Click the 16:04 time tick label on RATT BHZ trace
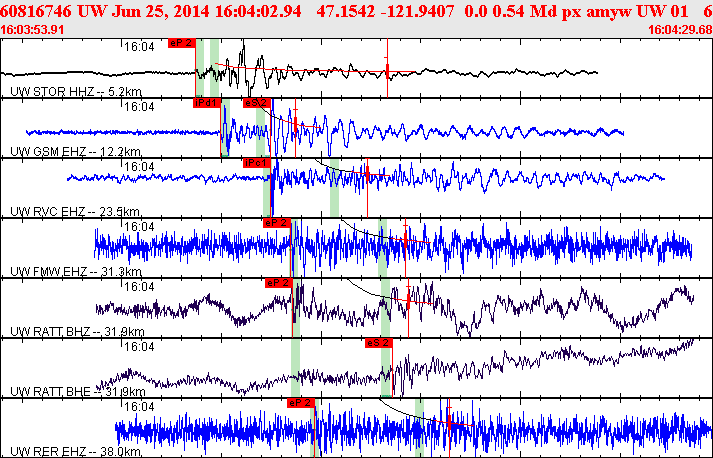713x458 pixels. point(139,287)
